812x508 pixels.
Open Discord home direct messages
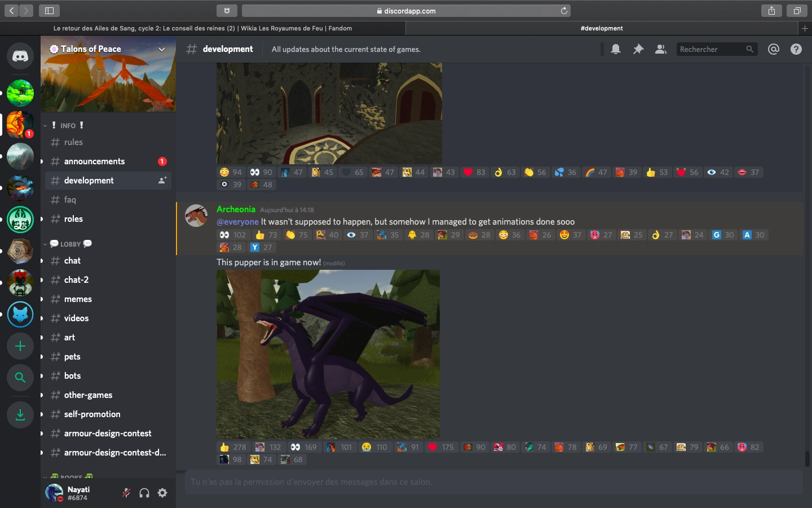[x=20, y=56]
